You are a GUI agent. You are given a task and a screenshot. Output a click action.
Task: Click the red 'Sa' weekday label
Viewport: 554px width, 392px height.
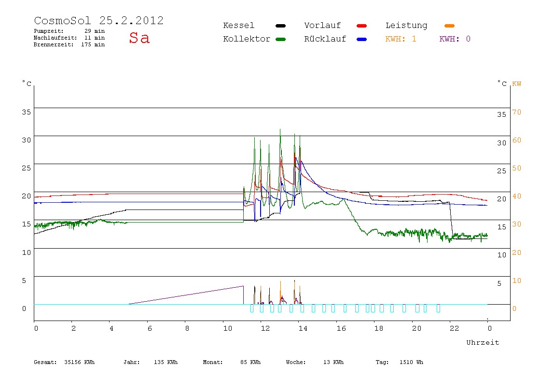pyautogui.click(x=139, y=38)
